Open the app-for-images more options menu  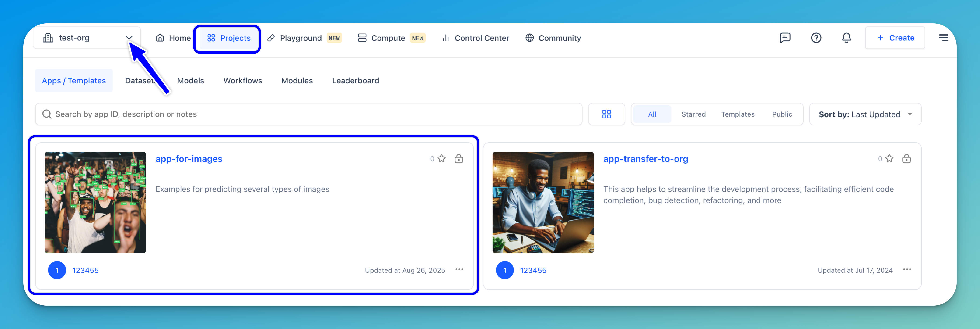click(x=459, y=270)
